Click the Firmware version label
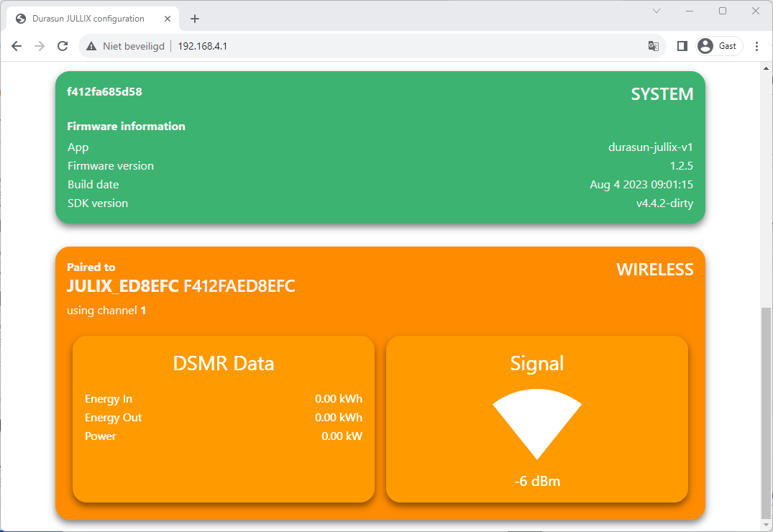This screenshot has width=773, height=532. click(x=111, y=165)
